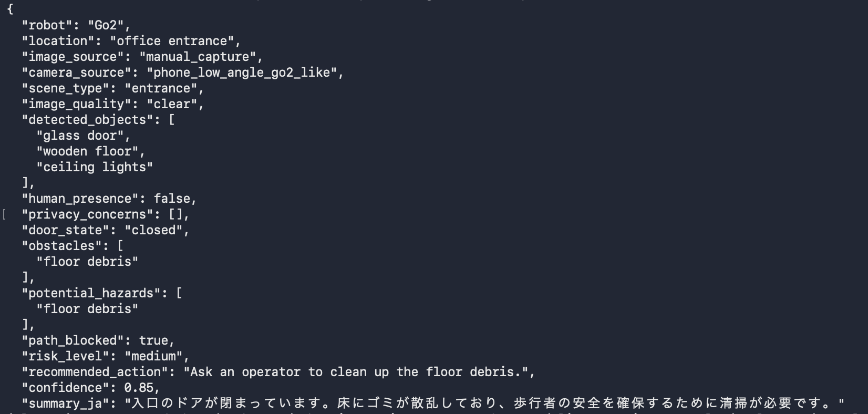Click the recommended_action sentence text
This screenshot has width=868, height=414.
tap(356, 372)
